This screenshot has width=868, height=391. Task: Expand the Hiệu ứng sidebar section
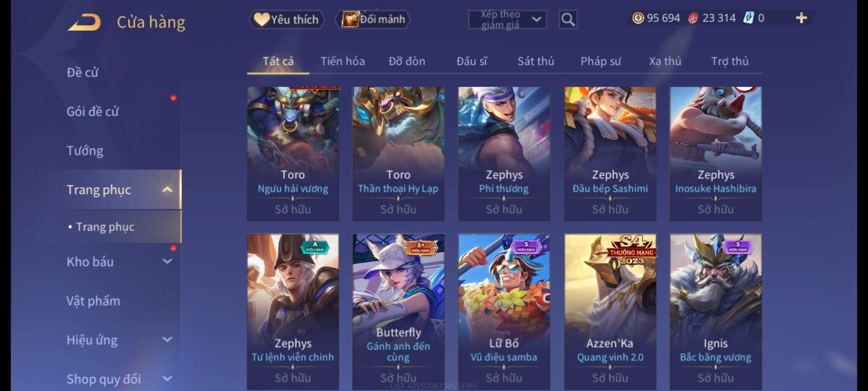pyautogui.click(x=167, y=340)
